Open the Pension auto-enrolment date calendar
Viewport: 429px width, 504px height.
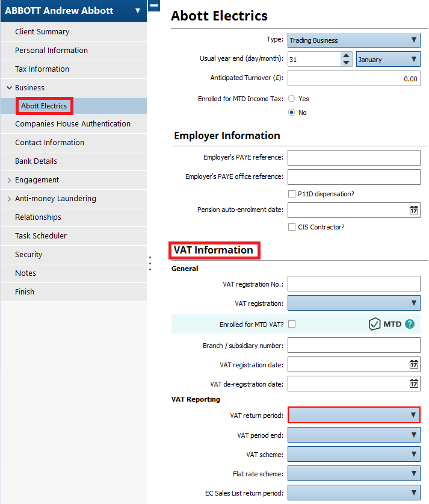click(x=413, y=210)
